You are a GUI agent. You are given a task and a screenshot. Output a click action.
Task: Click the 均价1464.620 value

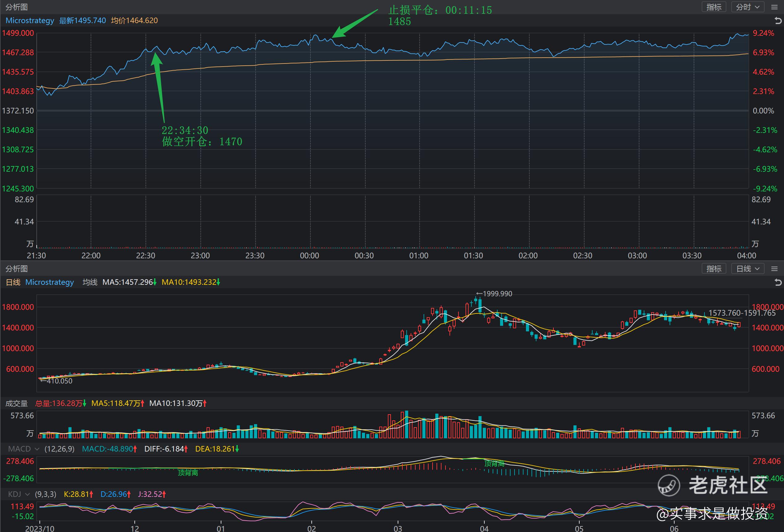click(135, 21)
